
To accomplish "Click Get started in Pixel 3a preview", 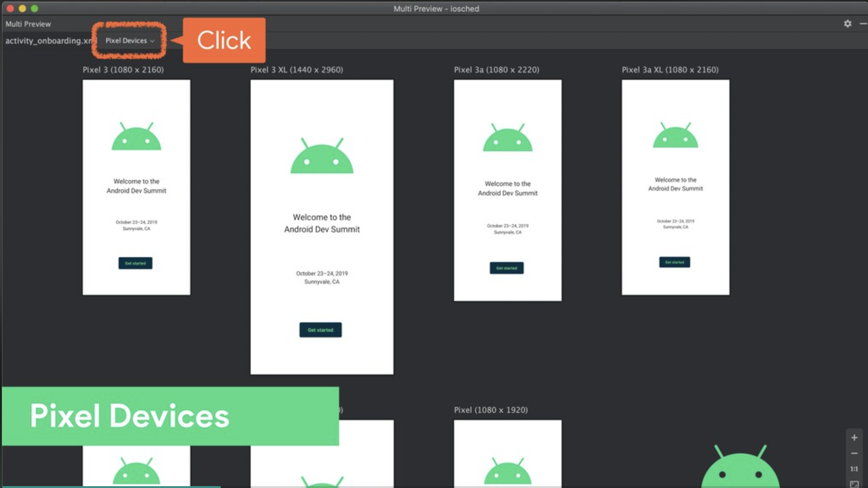I will pos(506,268).
